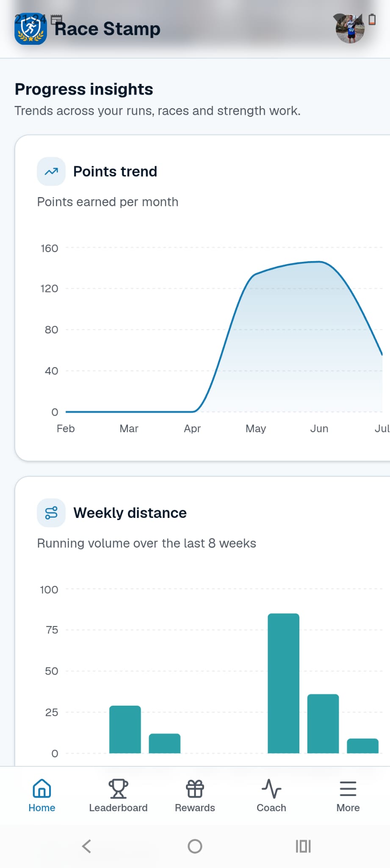Click the Points trend card title

115,172
